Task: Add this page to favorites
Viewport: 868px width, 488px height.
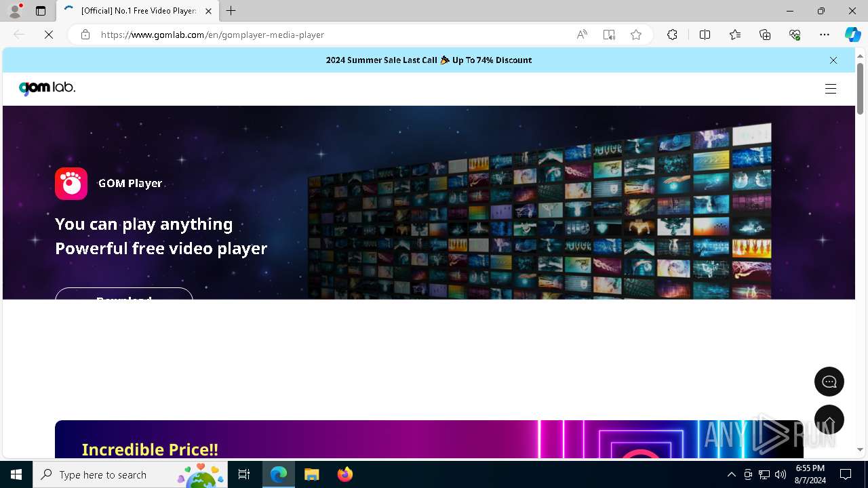Action: [x=636, y=35]
